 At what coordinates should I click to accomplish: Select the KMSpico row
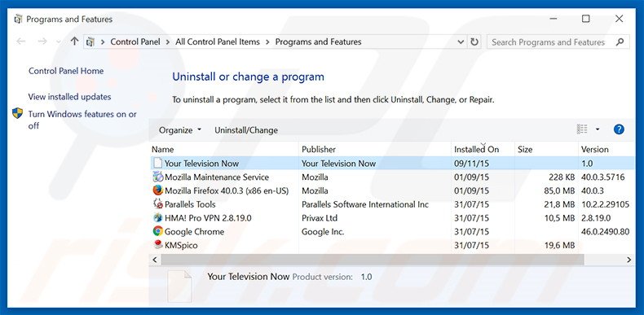(x=392, y=245)
